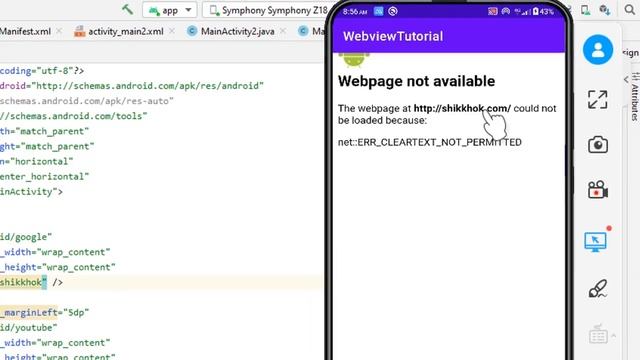This screenshot has height=360, width=640.
Task: Click the chevron arrow beside Attributes panel
Action: [x=626, y=80]
